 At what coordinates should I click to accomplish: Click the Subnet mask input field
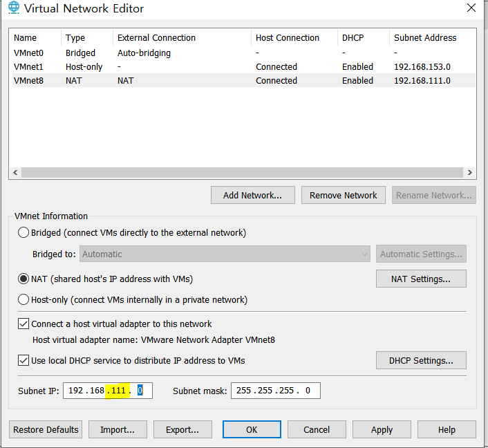click(276, 391)
